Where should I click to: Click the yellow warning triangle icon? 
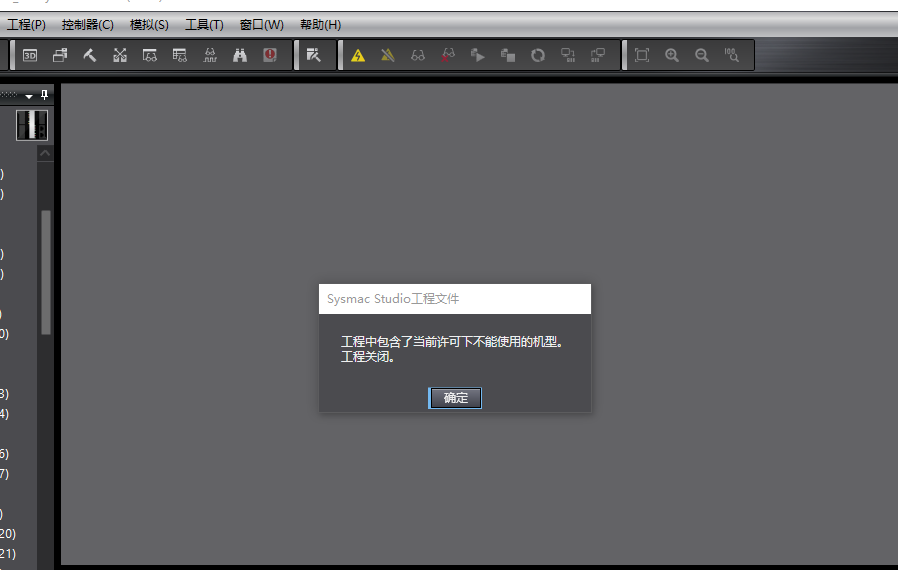358,55
